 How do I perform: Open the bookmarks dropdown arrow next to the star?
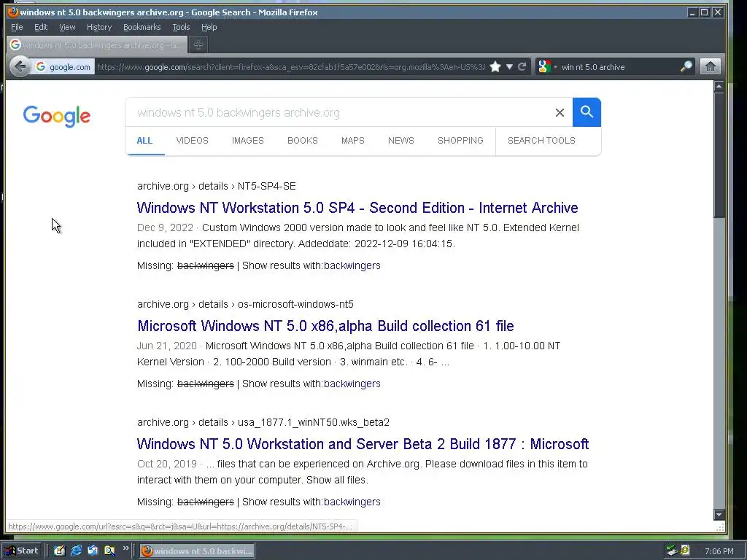tap(509, 66)
